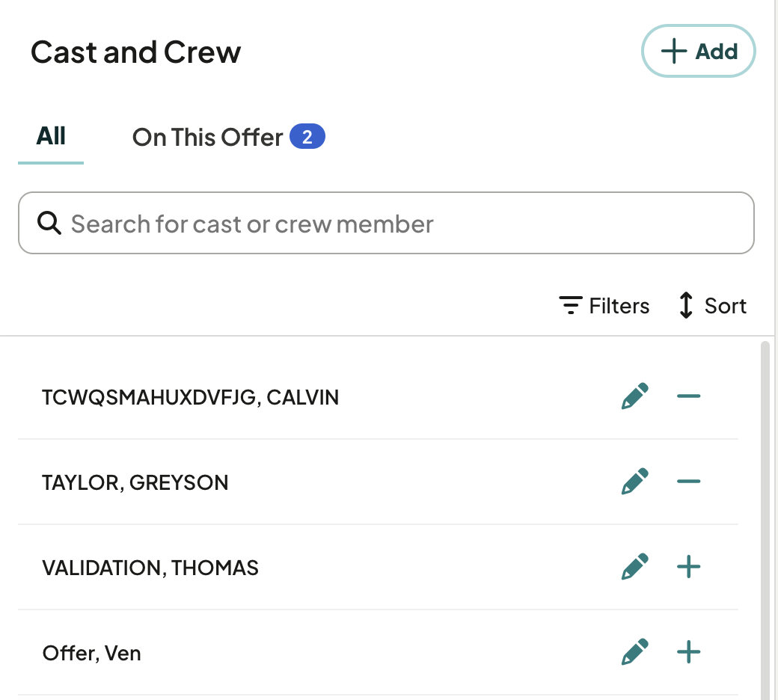778x700 pixels.
Task: Add Offer, Ven to the offer
Action: (x=689, y=652)
